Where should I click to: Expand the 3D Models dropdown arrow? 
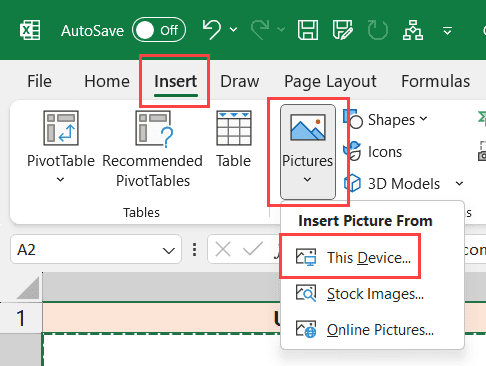459,184
